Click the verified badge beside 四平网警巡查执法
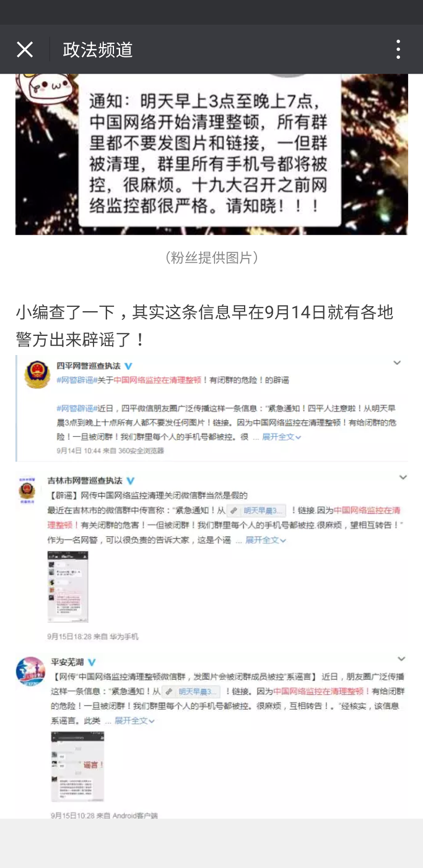 click(128, 366)
